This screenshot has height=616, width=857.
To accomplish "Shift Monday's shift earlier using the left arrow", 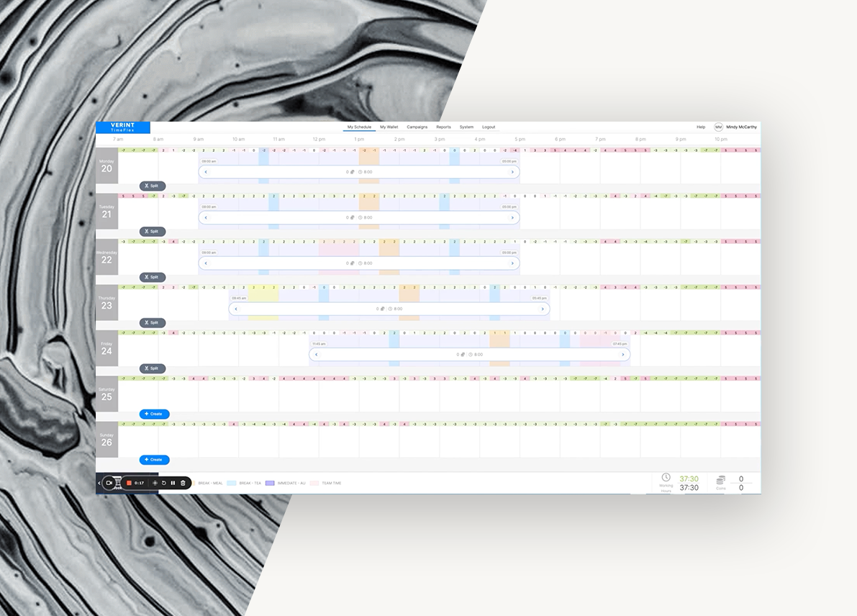I will click(207, 172).
